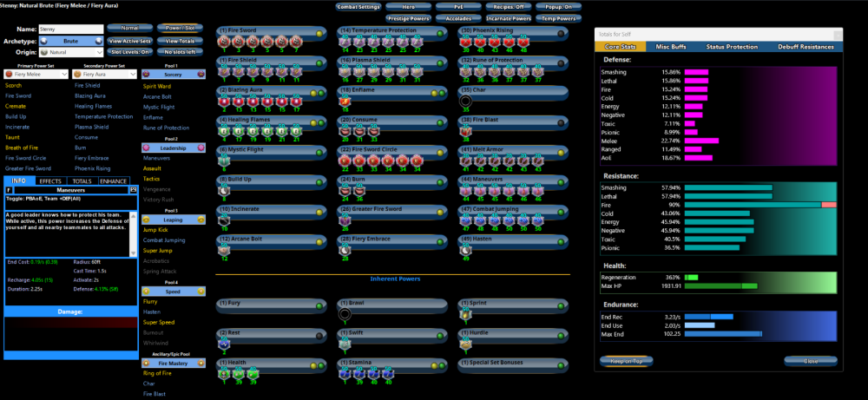This screenshot has height=400, width=868.
Task: Toggle the Maneuvers power on/off indicator
Action: 562,180
